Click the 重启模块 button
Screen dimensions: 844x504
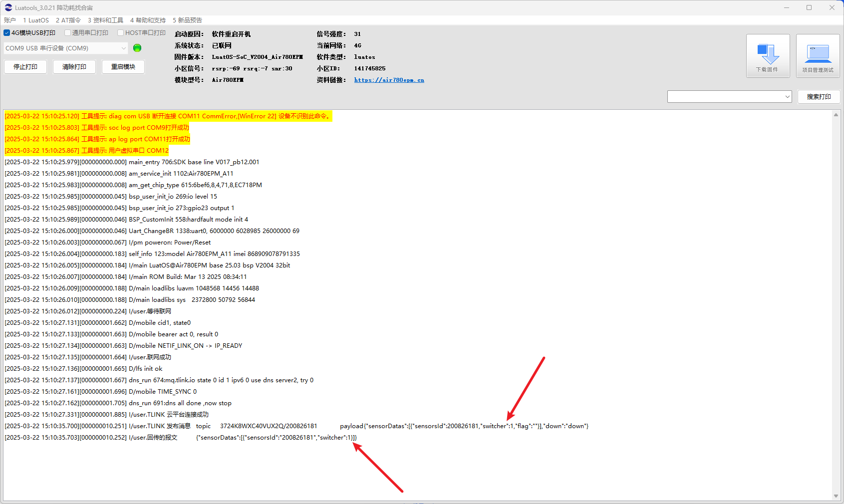[123, 67]
